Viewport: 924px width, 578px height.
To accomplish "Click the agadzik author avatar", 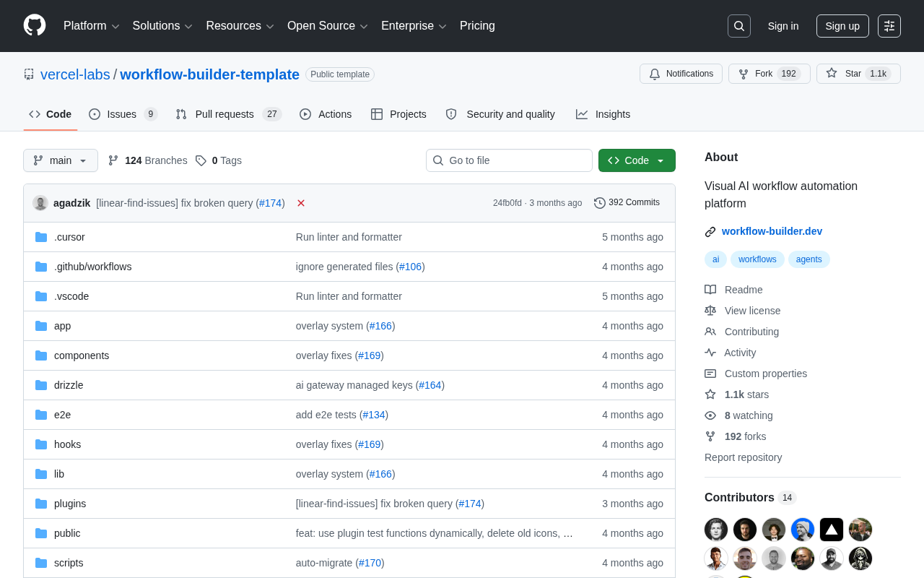I will pyautogui.click(x=40, y=203).
